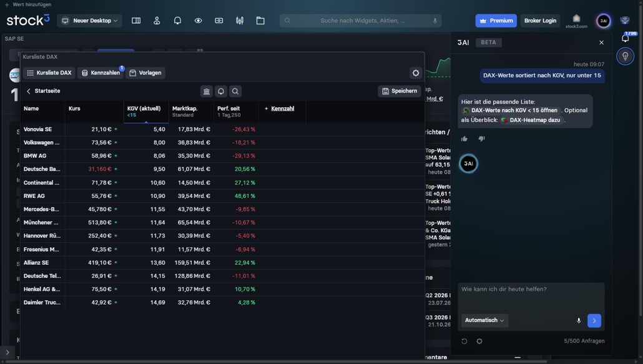The height and width of the screenshot is (364, 643).
Task: Expand the left sidebar arrow at bottom
Action: pos(7,352)
